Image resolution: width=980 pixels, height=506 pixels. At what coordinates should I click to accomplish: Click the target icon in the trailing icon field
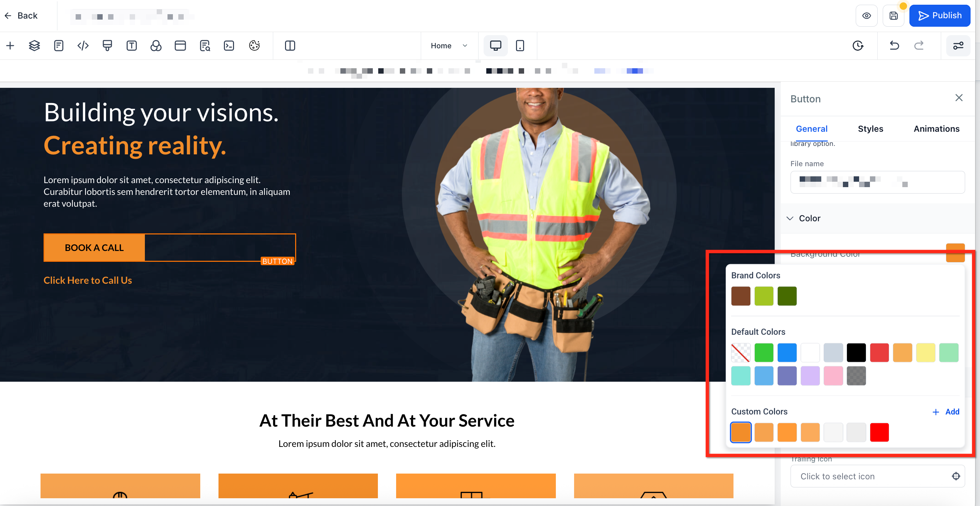(x=956, y=476)
